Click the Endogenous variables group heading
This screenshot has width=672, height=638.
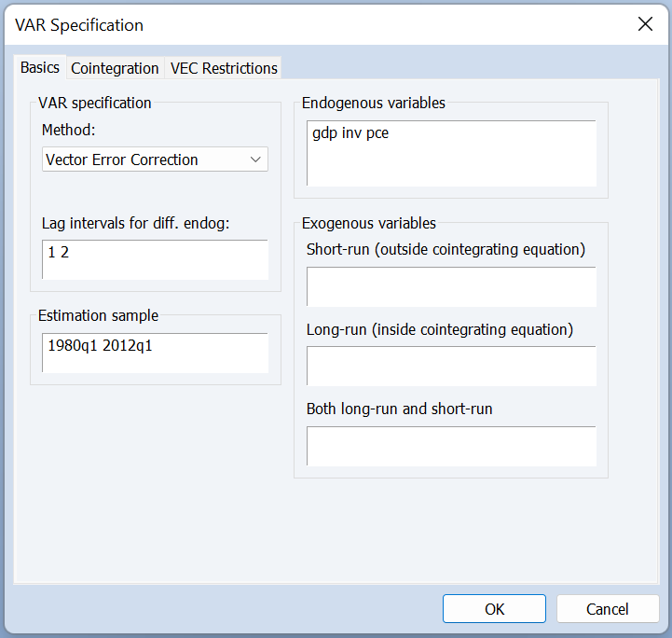374,104
